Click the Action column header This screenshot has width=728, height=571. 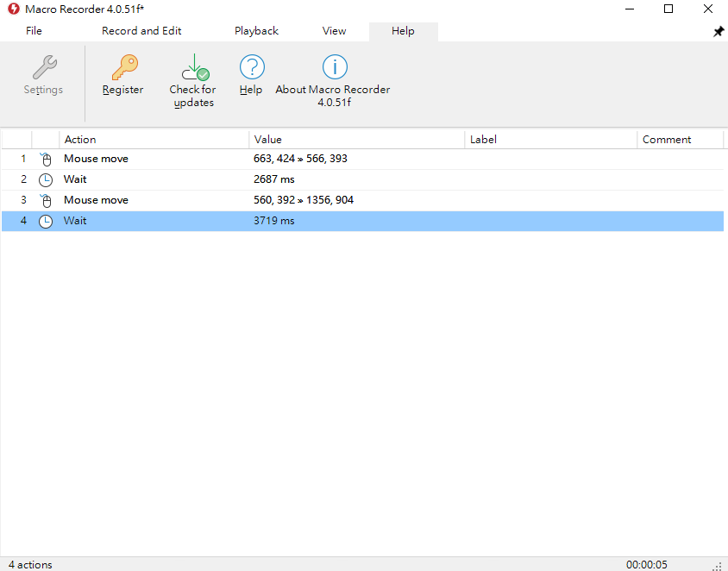coord(154,139)
